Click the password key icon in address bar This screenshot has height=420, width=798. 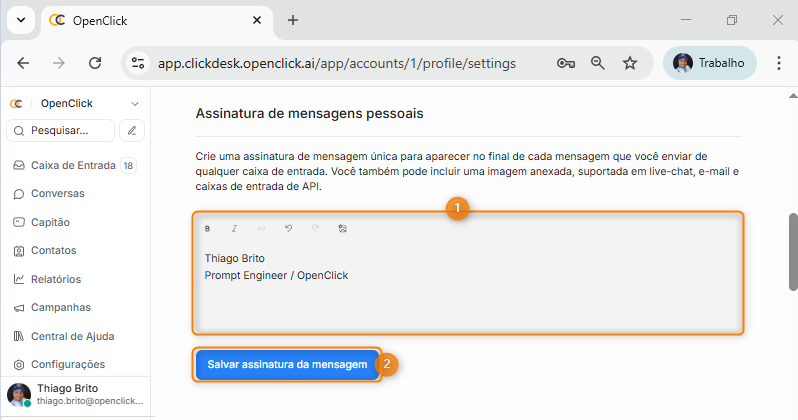click(x=566, y=63)
